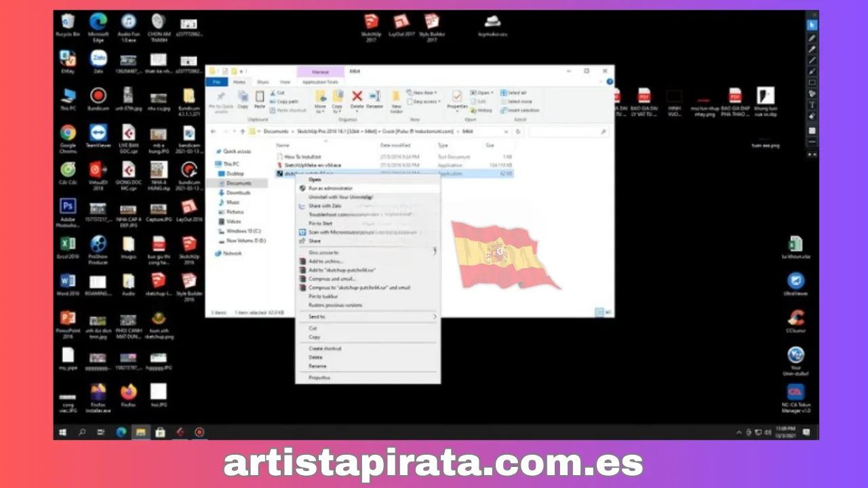The image size is (868, 488).
Task: Select the pointer tool in Bandicam drawing bar
Action: [x=812, y=26]
